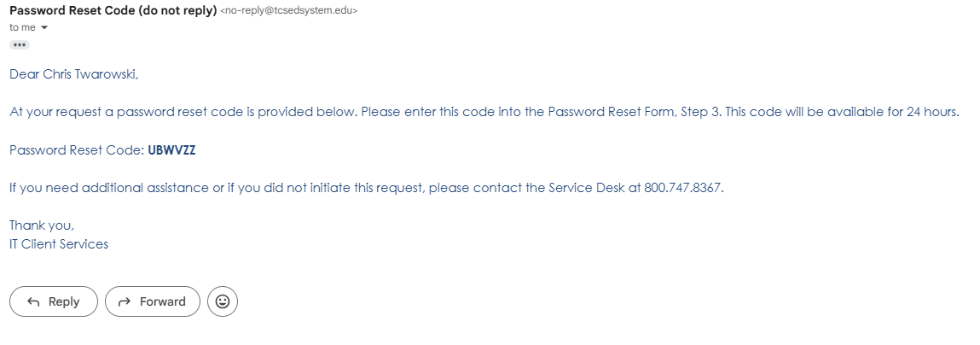Screen dimensions: 980x345
Task: Click the "Password Reset Code:" label
Action: point(76,150)
